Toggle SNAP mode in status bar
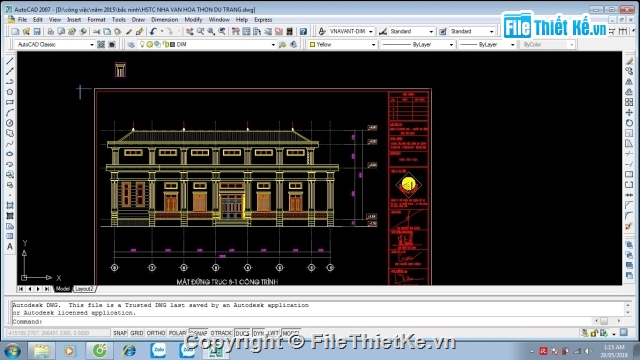 click(x=120, y=333)
